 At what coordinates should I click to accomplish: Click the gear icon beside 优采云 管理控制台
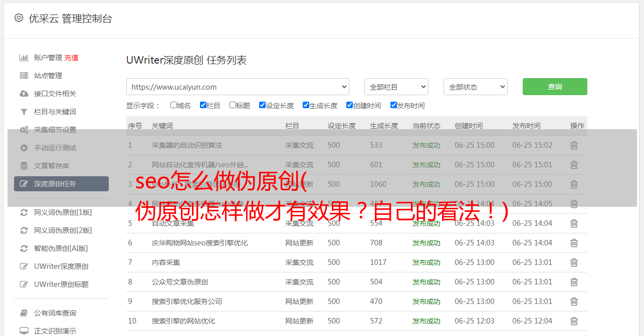(19, 18)
